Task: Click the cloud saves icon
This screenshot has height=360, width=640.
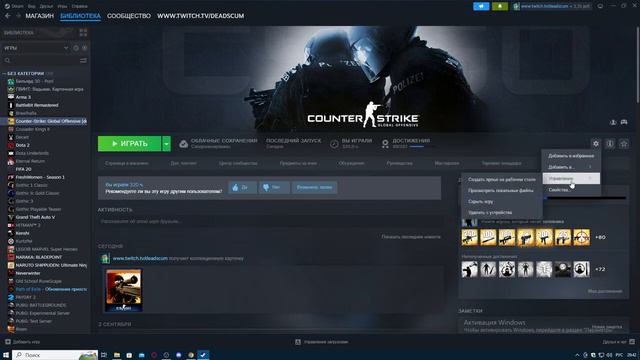Action: coord(184,144)
